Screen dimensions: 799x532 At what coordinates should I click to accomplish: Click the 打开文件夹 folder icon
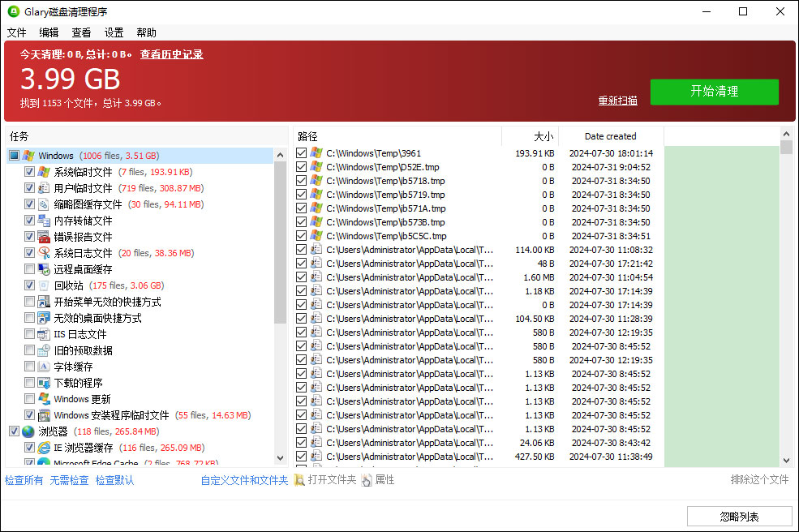[299, 480]
